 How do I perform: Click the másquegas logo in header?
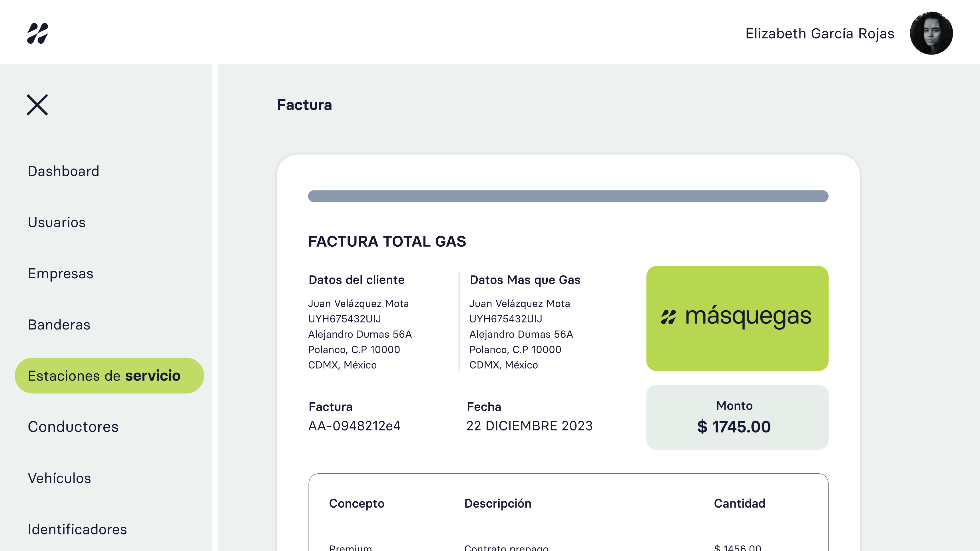tap(38, 33)
